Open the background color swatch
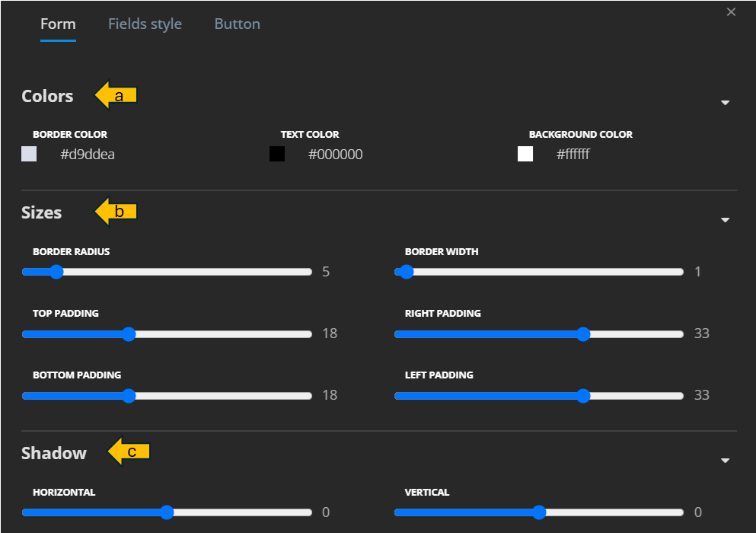Image resolution: width=756 pixels, height=533 pixels. tap(525, 155)
